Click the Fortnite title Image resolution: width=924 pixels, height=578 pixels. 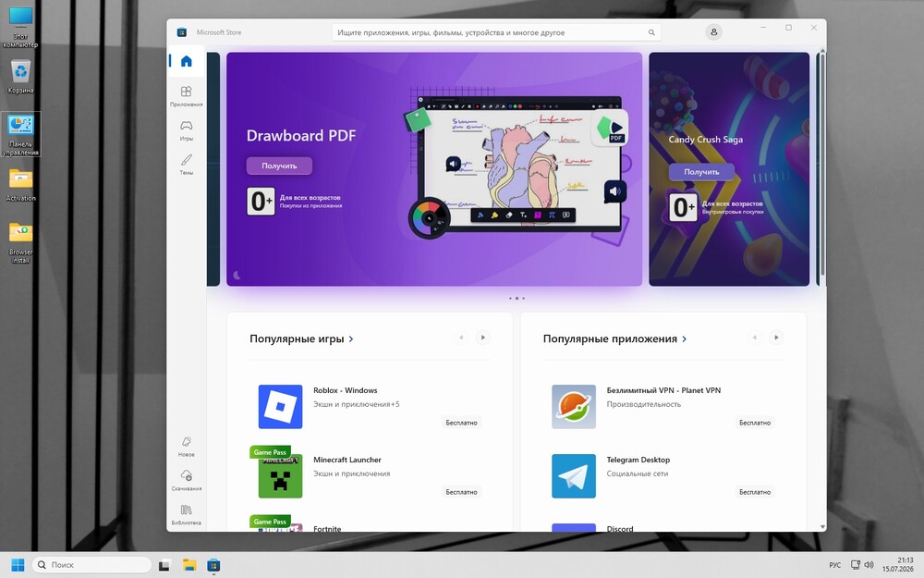click(327, 528)
